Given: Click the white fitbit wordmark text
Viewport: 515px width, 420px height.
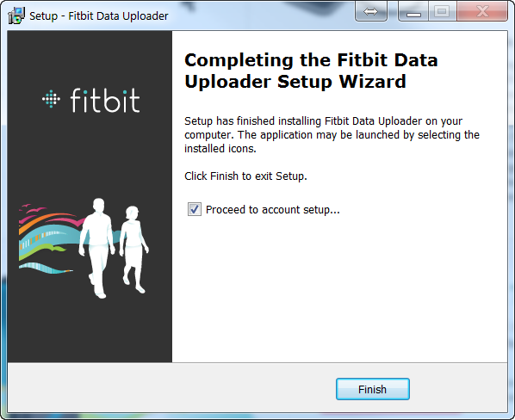Looking at the screenshot, I should coord(105,100).
